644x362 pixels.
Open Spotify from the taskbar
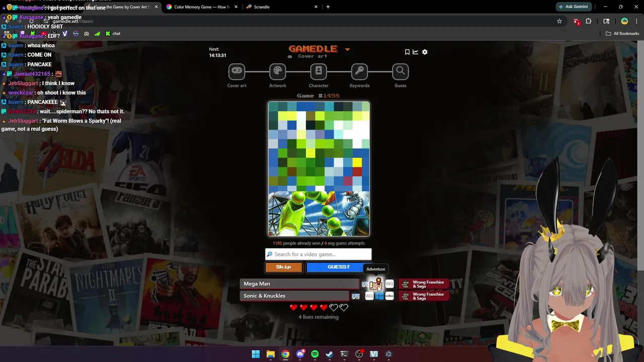click(x=315, y=354)
